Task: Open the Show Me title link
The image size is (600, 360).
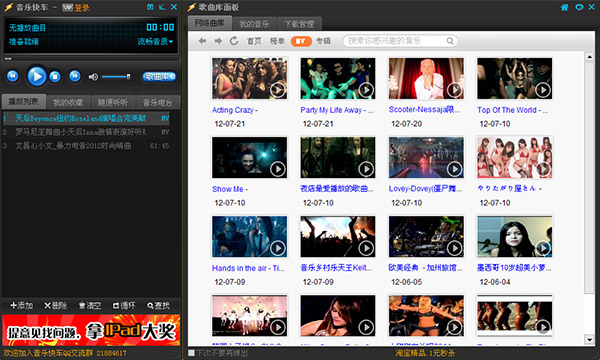Action: (x=230, y=189)
